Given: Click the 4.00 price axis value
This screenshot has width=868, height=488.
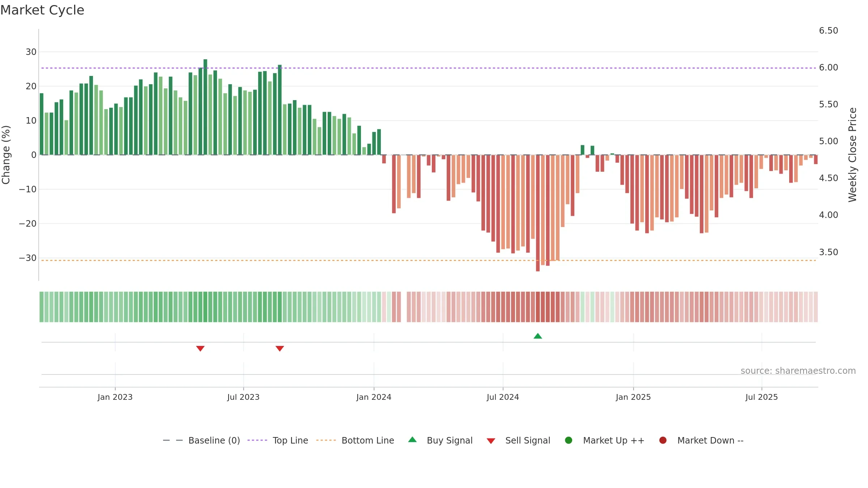Looking at the screenshot, I should click(829, 215).
